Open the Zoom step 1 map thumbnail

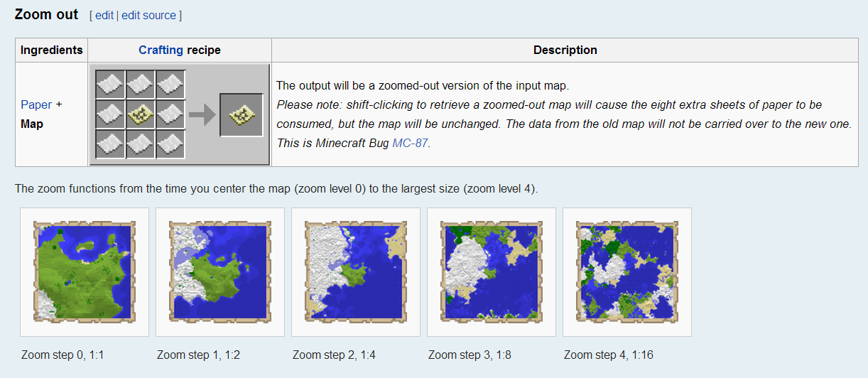pos(220,271)
